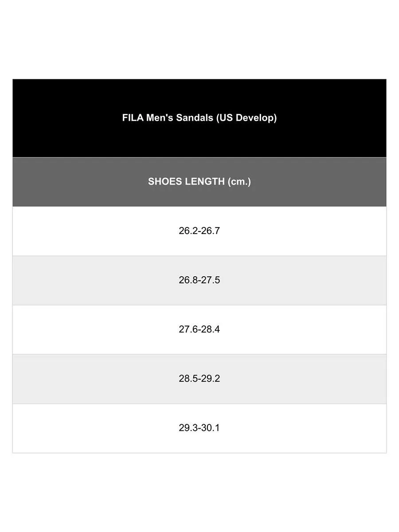The height and width of the screenshot is (532, 399).
Task: Select the 26.7 value
Action: 211,231
